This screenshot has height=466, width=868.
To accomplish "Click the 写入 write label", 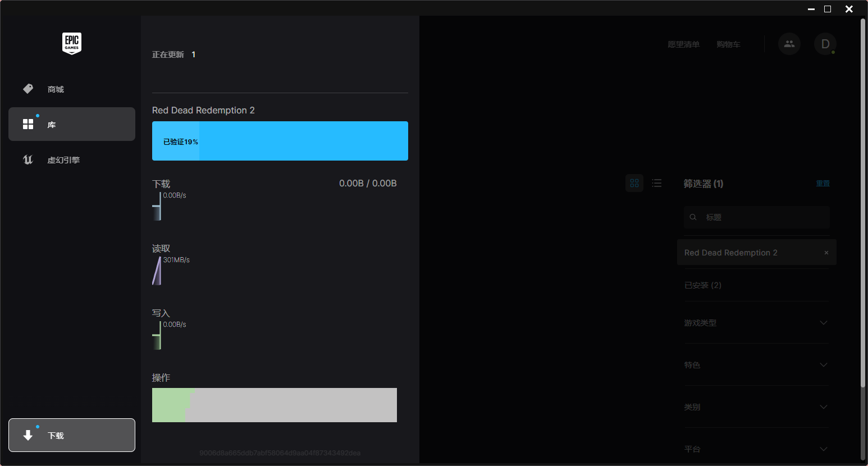I will [x=161, y=313].
